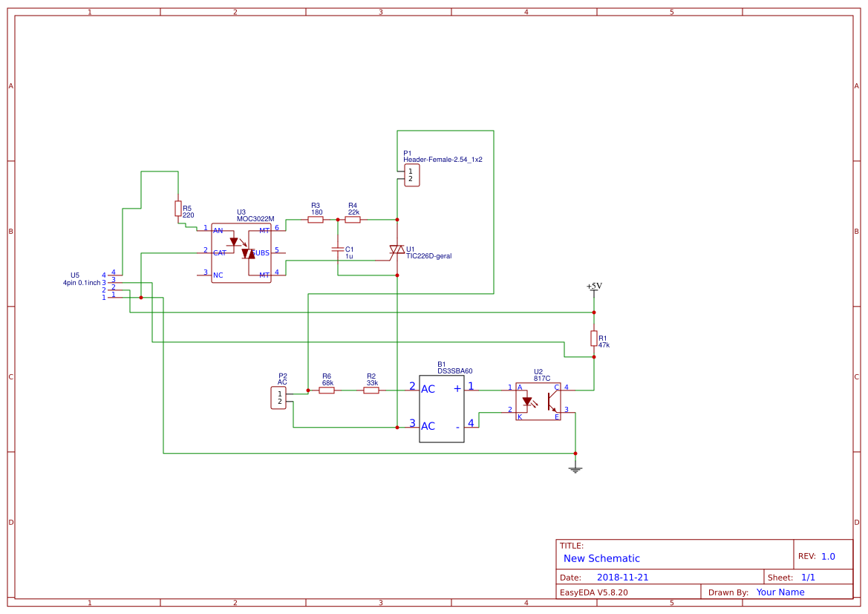Viewport: 868px width, 614px height.
Task: Select the DS3SBA60 bridge rectifier B1
Action: [x=442, y=408]
